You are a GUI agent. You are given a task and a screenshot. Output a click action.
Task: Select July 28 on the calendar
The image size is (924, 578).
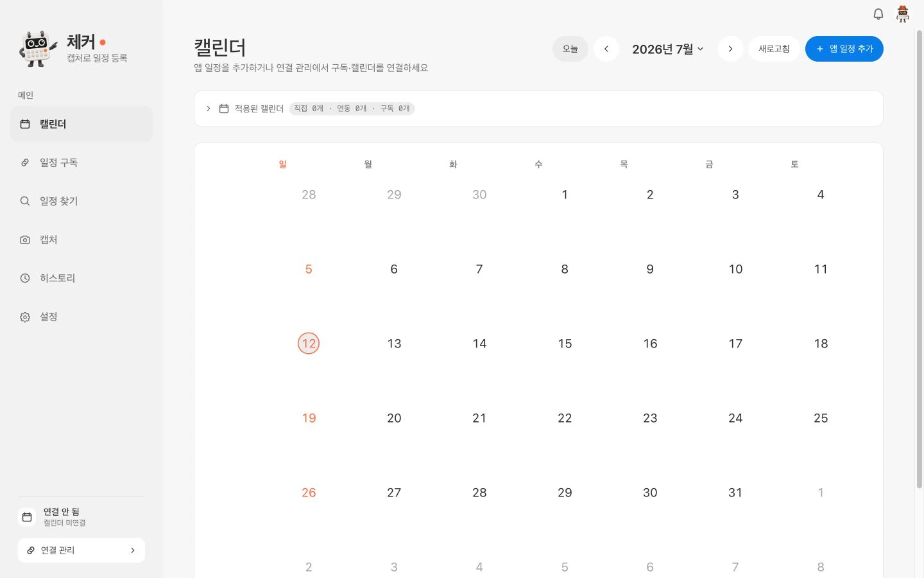click(x=479, y=493)
